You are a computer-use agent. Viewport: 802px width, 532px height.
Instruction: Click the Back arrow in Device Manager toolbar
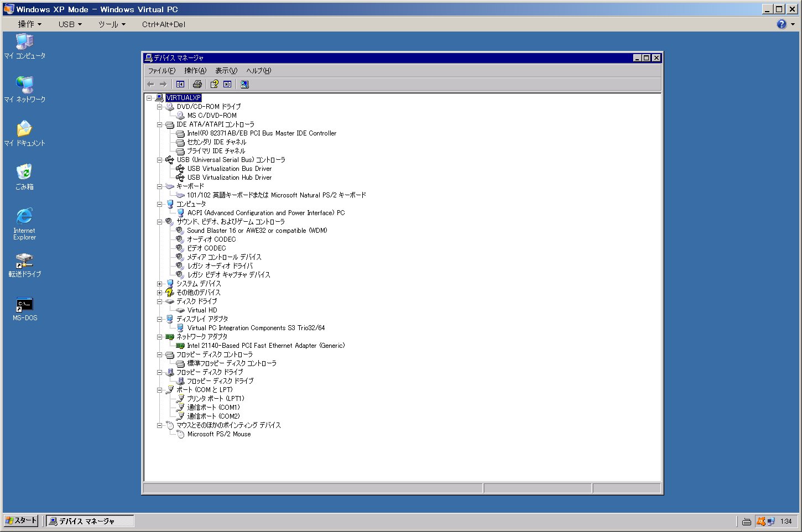coord(150,84)
